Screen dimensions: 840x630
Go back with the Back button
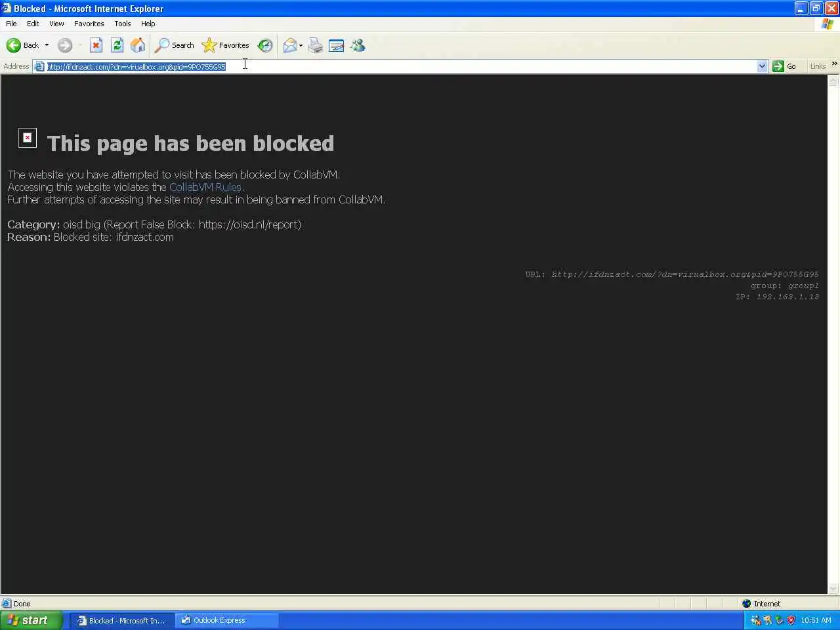22,45
